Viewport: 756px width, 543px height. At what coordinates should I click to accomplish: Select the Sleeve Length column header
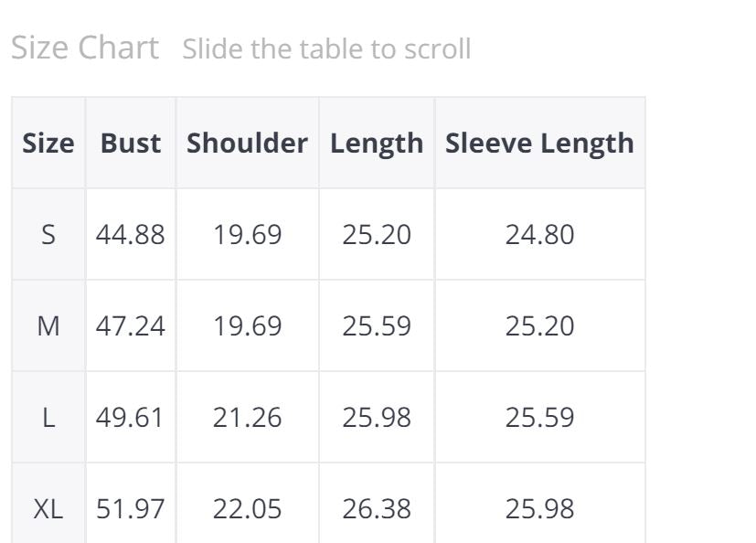pyautogui.click(x=539, y=143)
